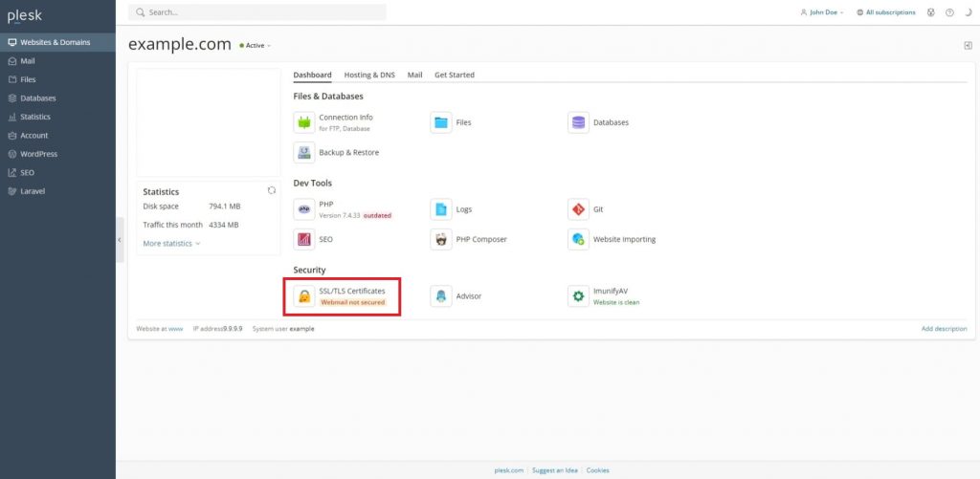This screenshot has height=479, width=980.
Task: Click the example.com domain heading
Action: click(180, 45)
